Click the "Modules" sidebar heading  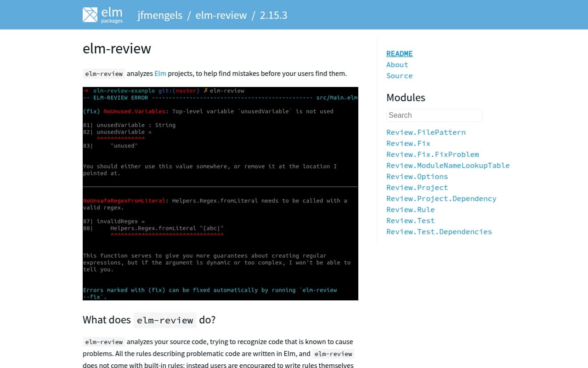(406, 98)
